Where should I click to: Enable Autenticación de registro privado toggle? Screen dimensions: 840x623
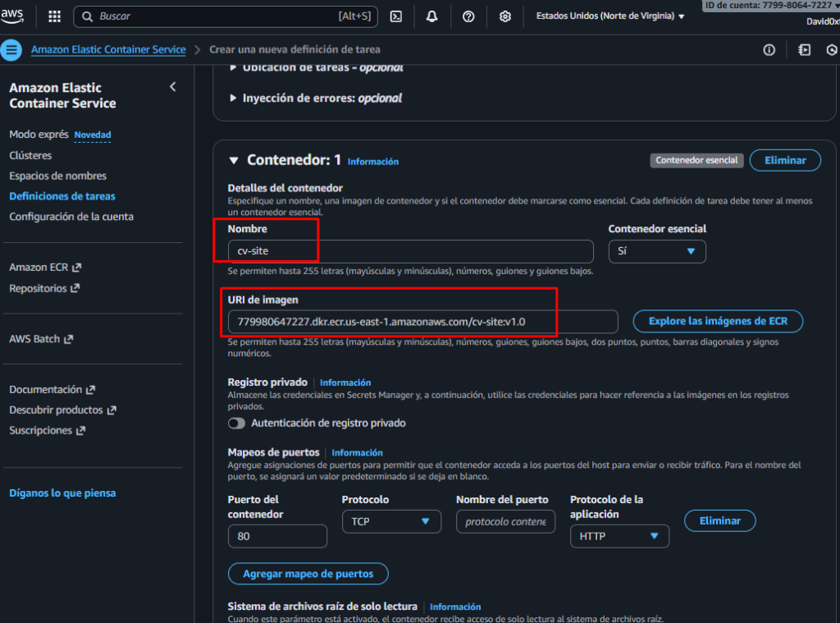[x=236, y=424]
